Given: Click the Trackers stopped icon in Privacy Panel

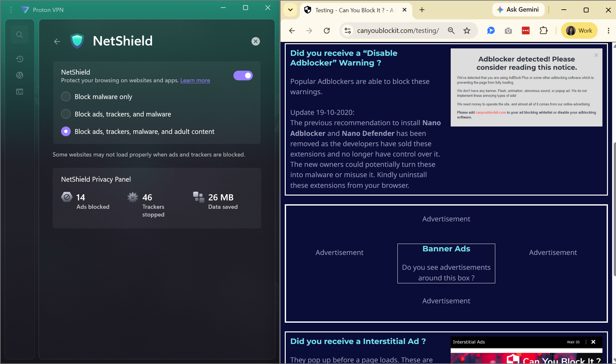Looking at the screenshot, I should 133,197.
